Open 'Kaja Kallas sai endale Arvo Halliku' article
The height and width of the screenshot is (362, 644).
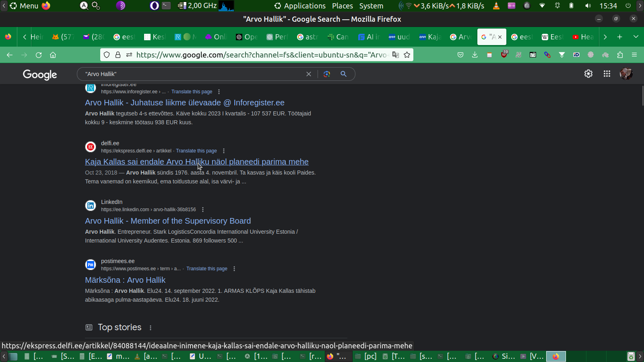point(197,162)
